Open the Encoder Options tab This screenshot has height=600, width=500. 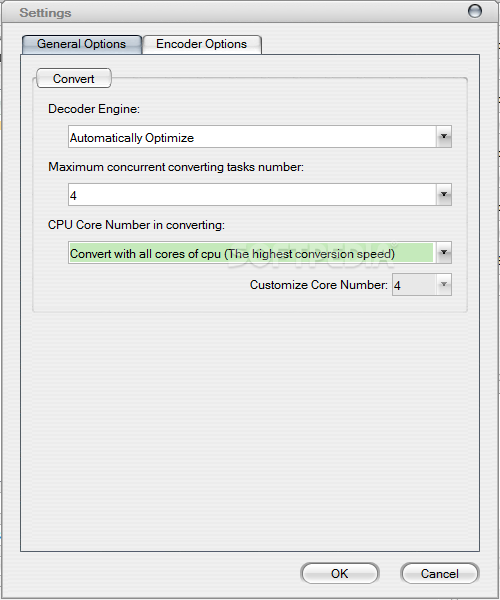202,44
